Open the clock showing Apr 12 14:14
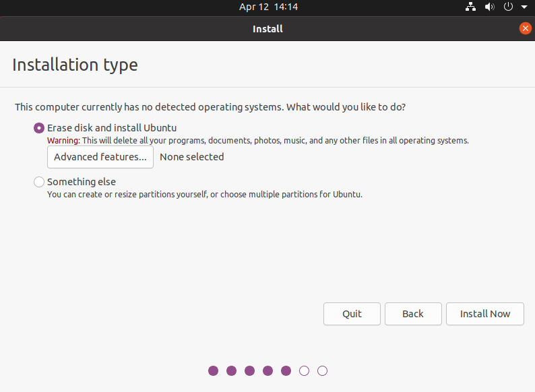The height and width of the screenshot is (392, 535). point(268,7)
